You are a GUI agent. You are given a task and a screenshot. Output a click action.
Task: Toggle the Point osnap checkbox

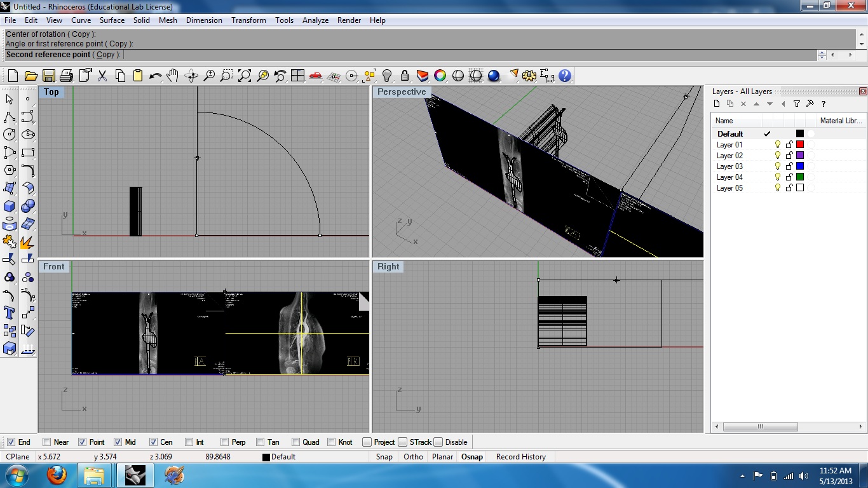(83, 442)
